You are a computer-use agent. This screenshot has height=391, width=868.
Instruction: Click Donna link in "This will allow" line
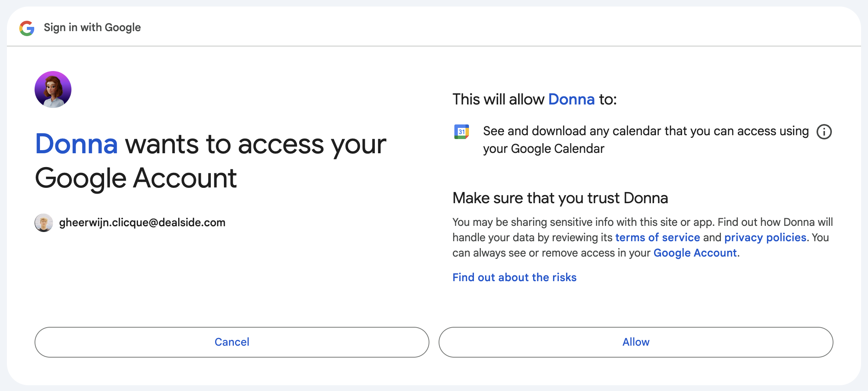coord(571,99)
